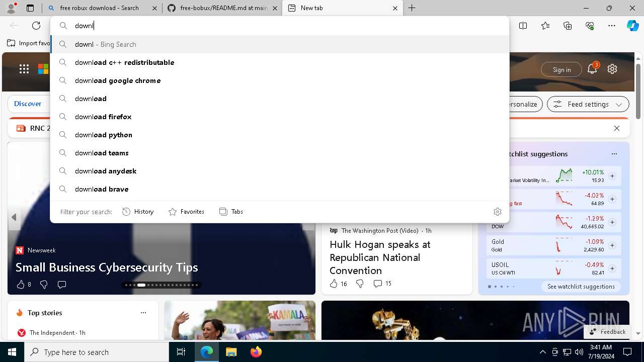Open Collections icon in toolbar
The width and height of the screenshot is (644, 362).
tap(568, 26)
